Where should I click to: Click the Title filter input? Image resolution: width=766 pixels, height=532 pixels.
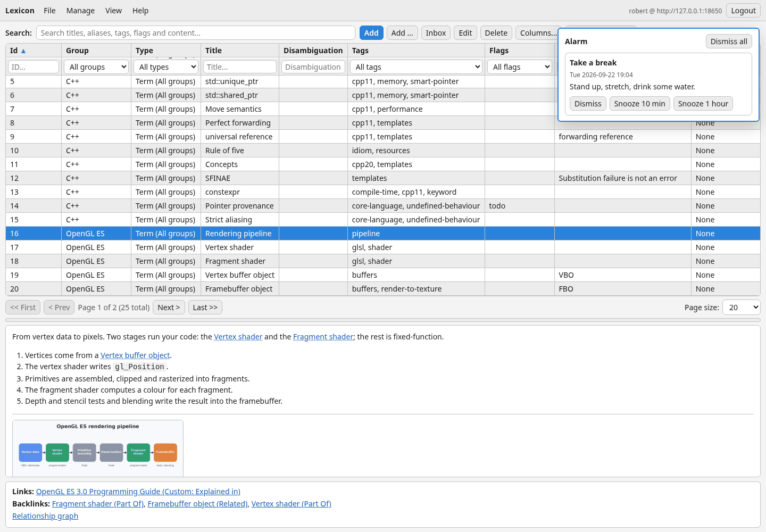coord(240,67)
